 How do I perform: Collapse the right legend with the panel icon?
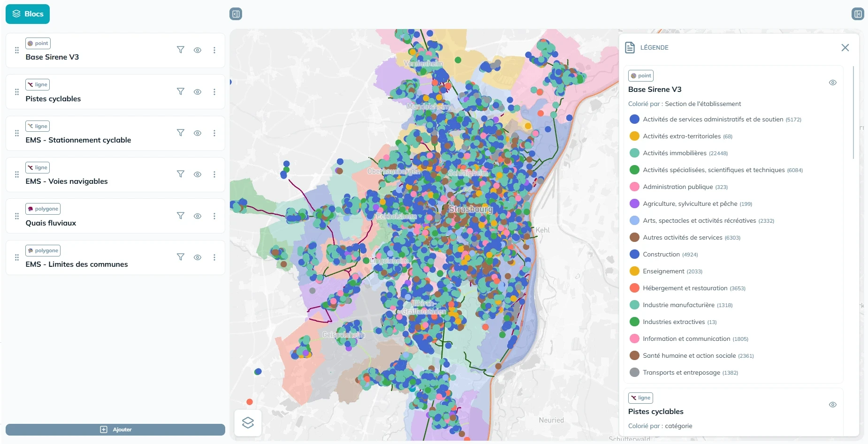pos(858,14)
